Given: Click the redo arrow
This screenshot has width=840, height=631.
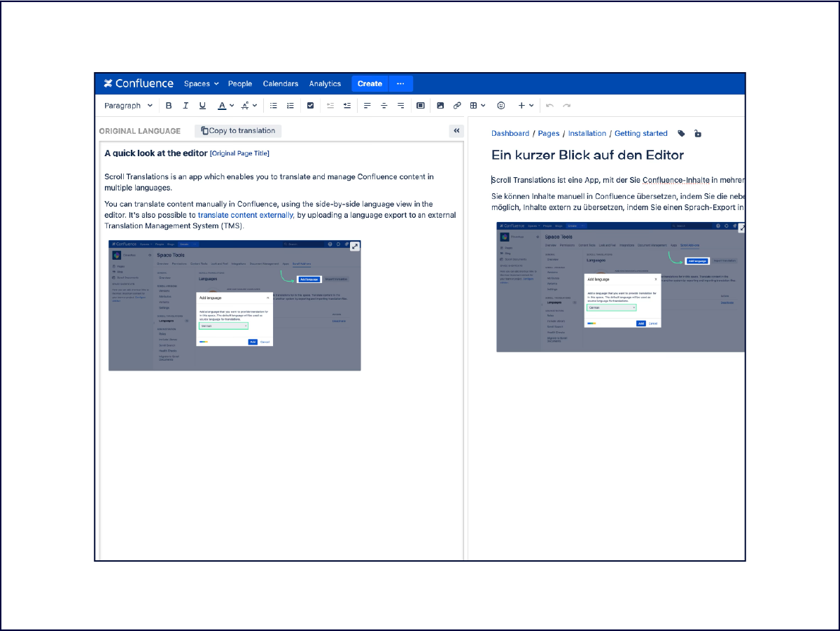Looking at the screenshot, I should coord(566,106).
